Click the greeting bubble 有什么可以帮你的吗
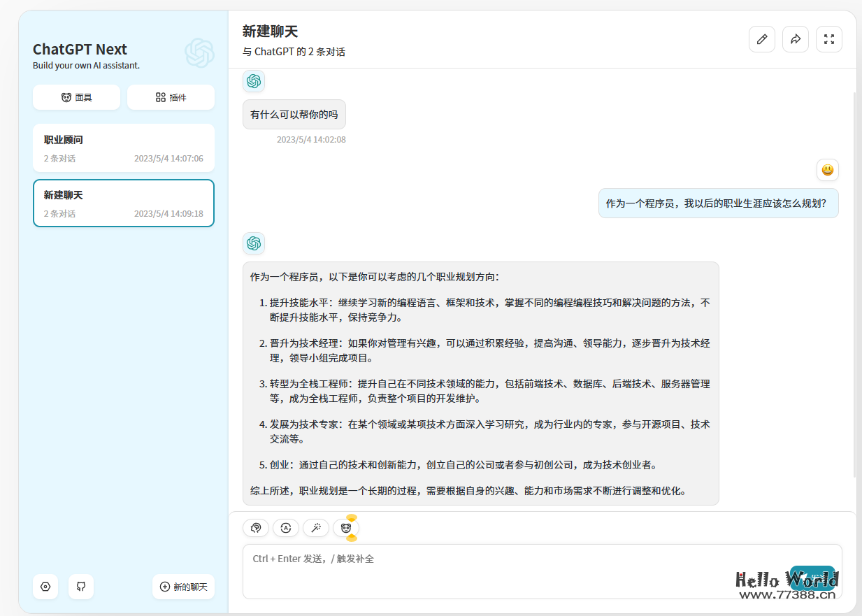This screenshot has width=862, height=616. pos(294,114)
